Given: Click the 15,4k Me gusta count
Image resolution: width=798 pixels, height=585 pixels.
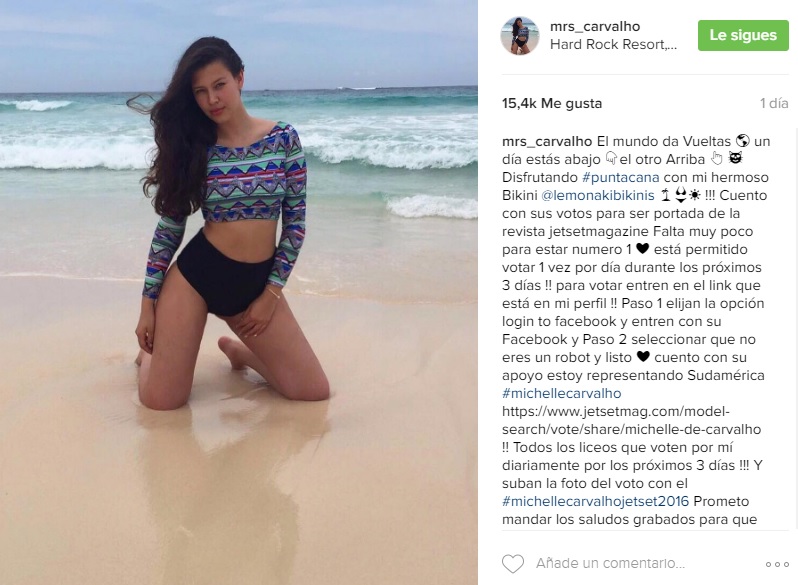Looking at the screenshot, I should click(552, 103).
